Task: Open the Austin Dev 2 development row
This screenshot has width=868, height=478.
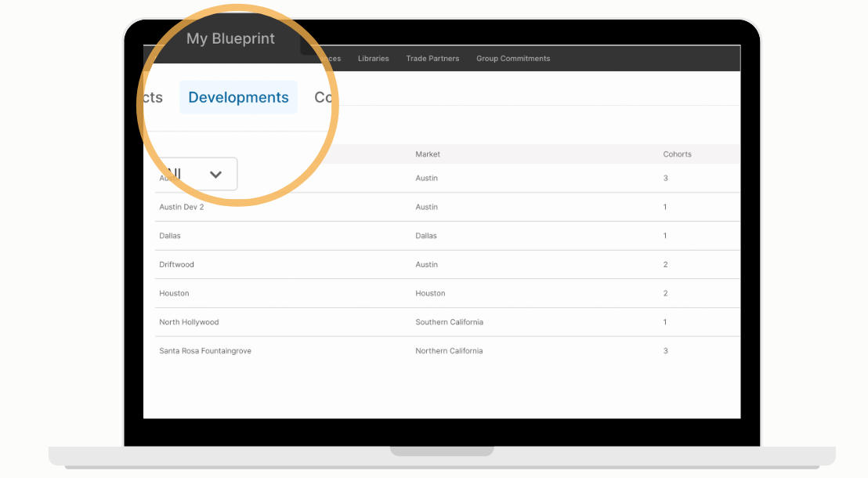Action: coord(447,207)
